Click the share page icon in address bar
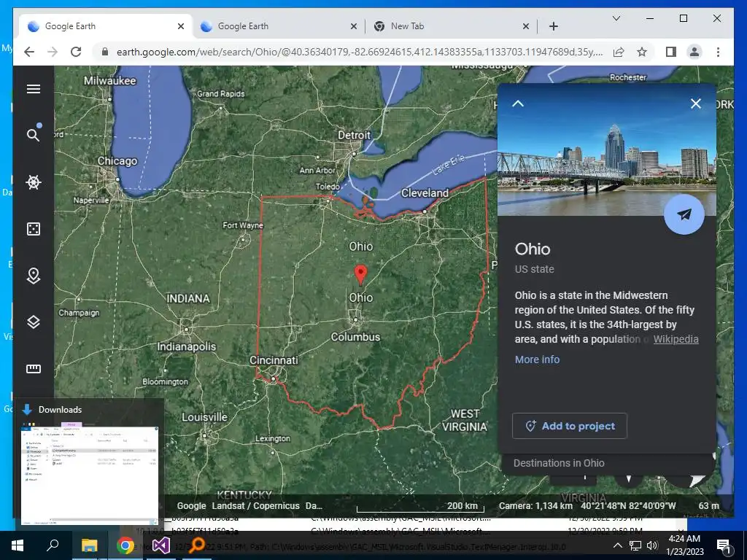The height and width of the screenshot is (560, 747). [x=619, y=52]
